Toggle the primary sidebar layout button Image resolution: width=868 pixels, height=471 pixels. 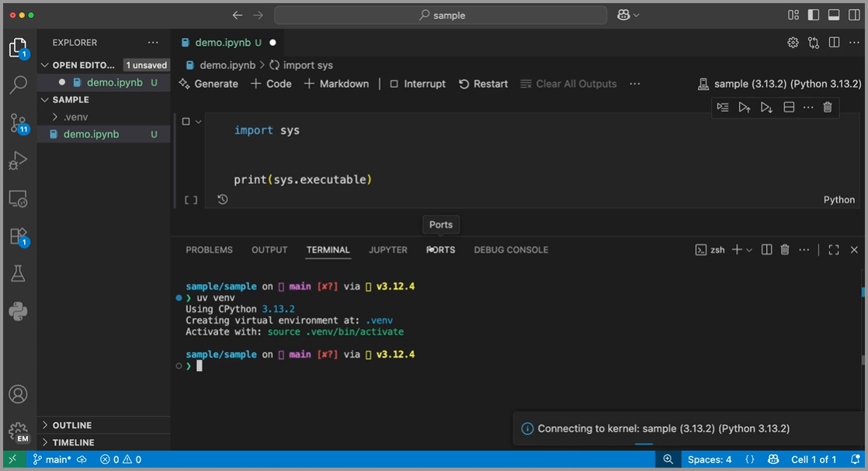[x=814, y=15]
